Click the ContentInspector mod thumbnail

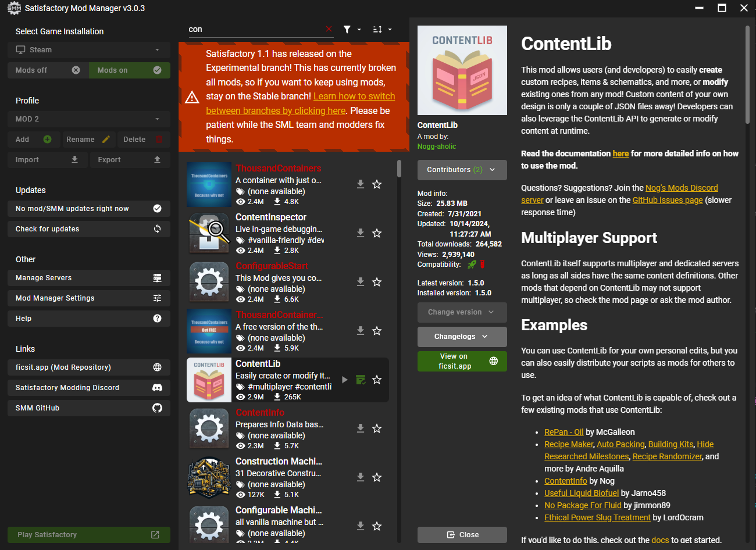pos(209,233)
